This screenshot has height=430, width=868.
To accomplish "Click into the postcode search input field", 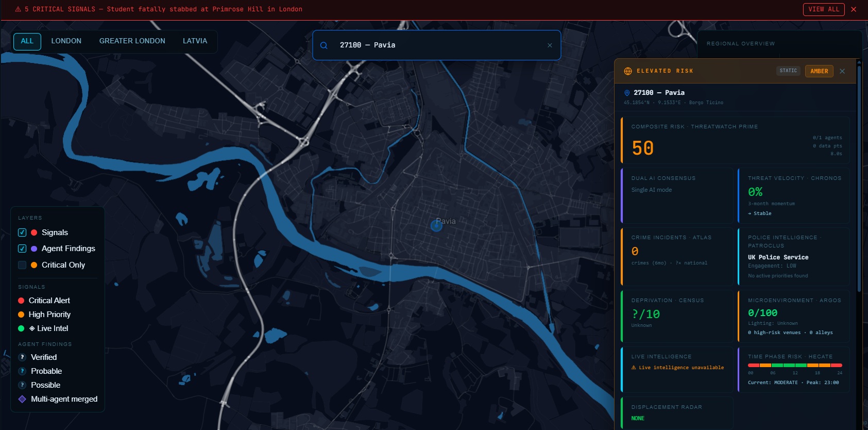I will point(438,45).
